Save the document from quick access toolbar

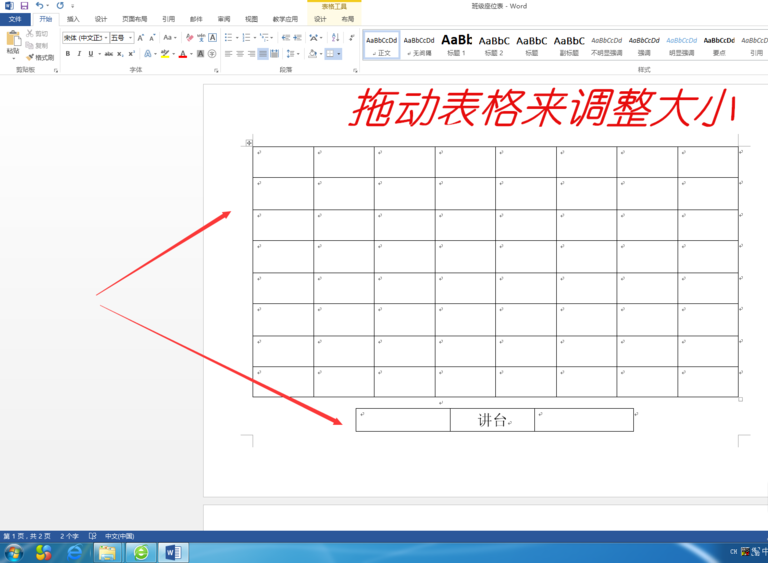(24, 6)
